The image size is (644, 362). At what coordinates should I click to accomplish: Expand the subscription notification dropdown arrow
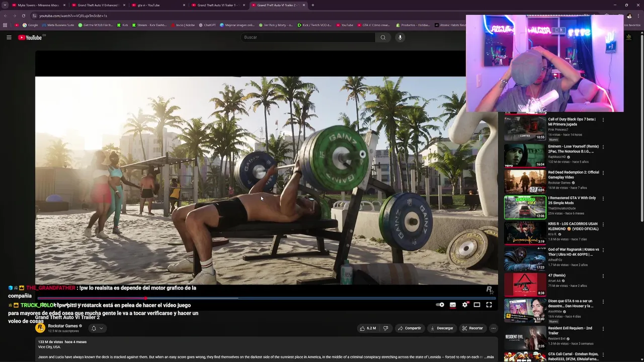101,328
